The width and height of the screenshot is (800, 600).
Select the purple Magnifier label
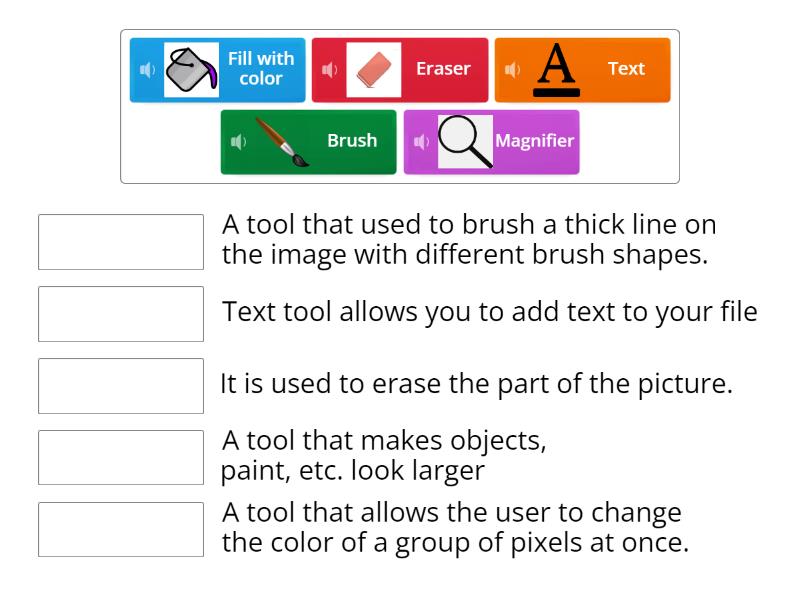(x=535, y=141)
